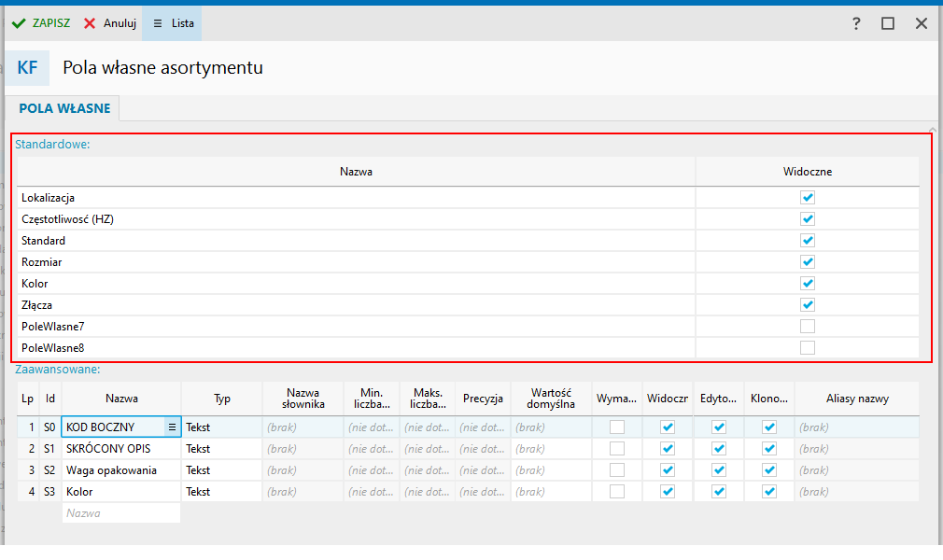Click the Nazwa column header in Standardowe
The height and width of the screenshot is (560, 943).
356,172
